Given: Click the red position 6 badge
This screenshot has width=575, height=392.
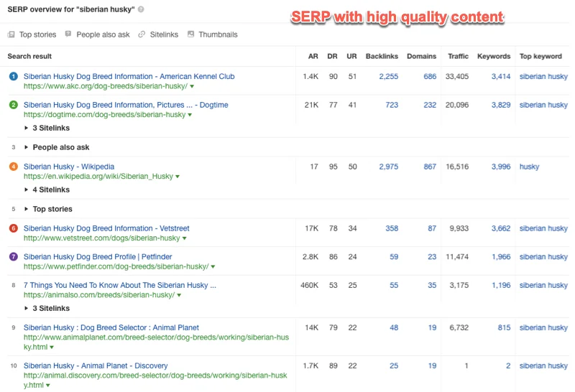Looking at the screenshot, I should [x=13, y=228].
